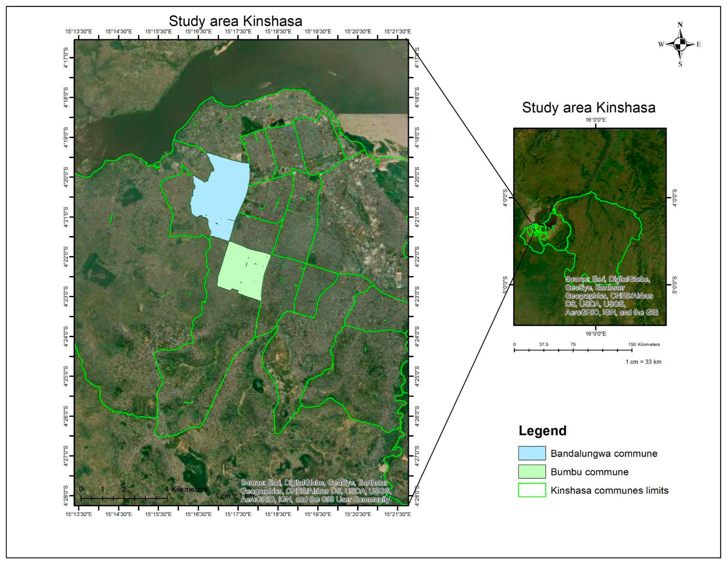Click the Bandalungwa commune legend label
The width and height of the screenshot is (728, 567).
pyautogui.click(x=604, y=454)
